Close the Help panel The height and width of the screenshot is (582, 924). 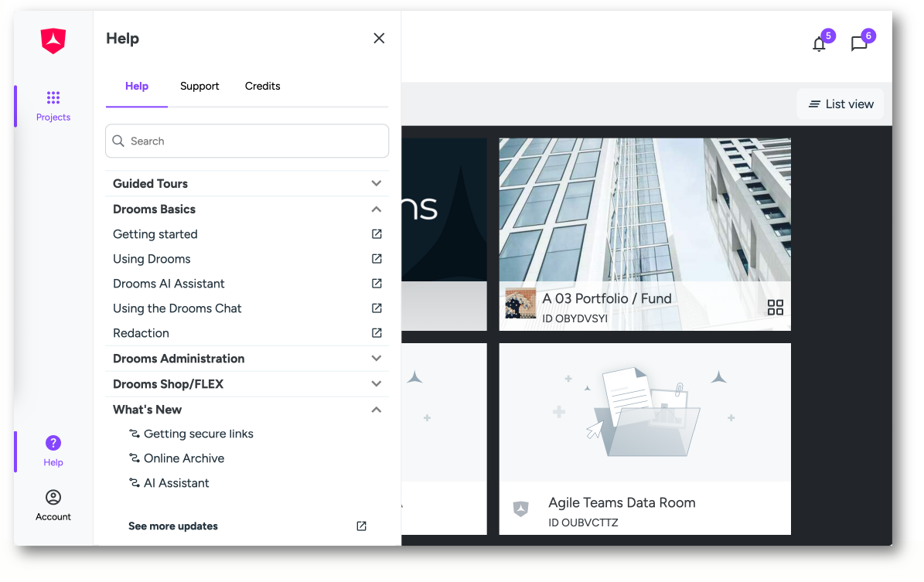[x=379, y=39]
